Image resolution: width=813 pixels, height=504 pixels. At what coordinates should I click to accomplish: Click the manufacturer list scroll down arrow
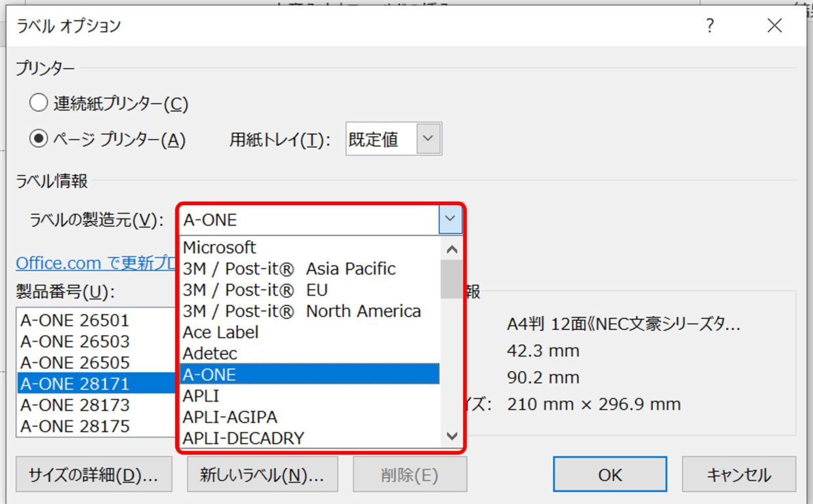point(451,436)
